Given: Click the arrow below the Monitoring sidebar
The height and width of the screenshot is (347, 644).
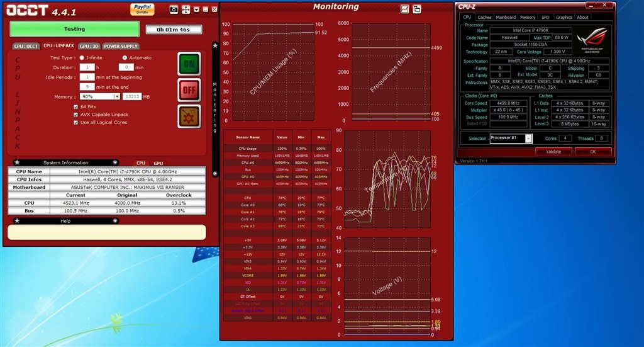Looking at the screenshot, I should [x=215, y=174].
